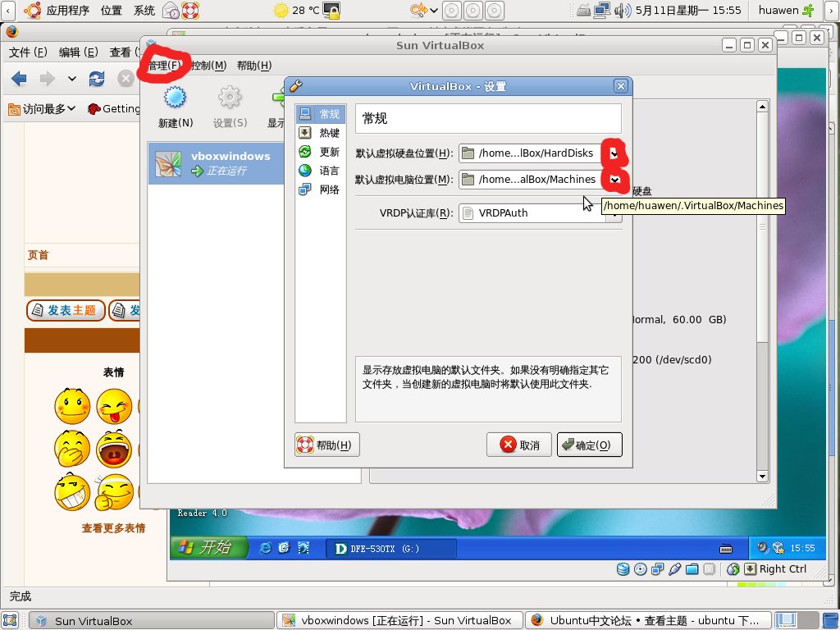Click the 帮助(H) button in settings dialog
Image resolution: width=840 pixels, height=630 pixels.
pyautogui.click(x=326, y=445)
